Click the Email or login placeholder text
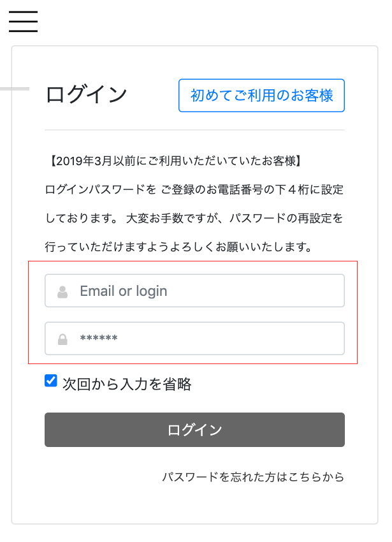Image resolution: width=392 pixels, height=542 pixels. tap(124, 291)
